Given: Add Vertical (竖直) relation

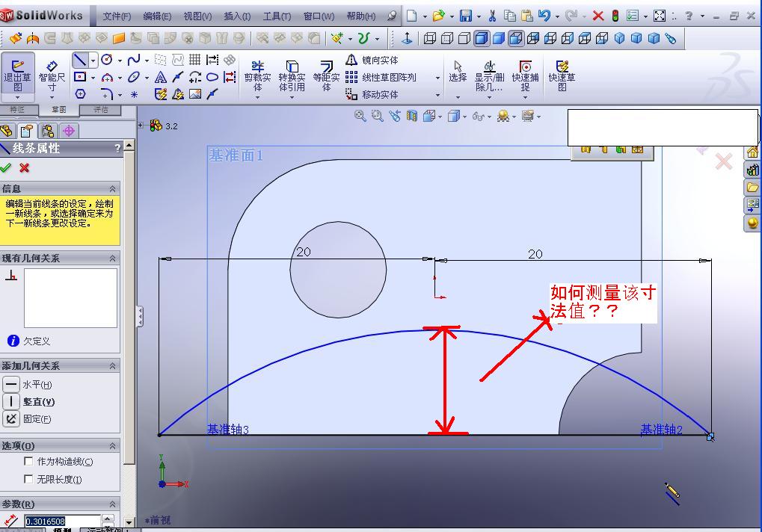Looking at the screenshot, I should [11, 401].
